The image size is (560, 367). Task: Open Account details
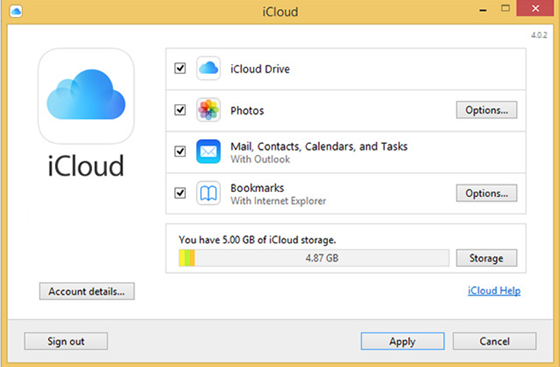click(87, 291)
